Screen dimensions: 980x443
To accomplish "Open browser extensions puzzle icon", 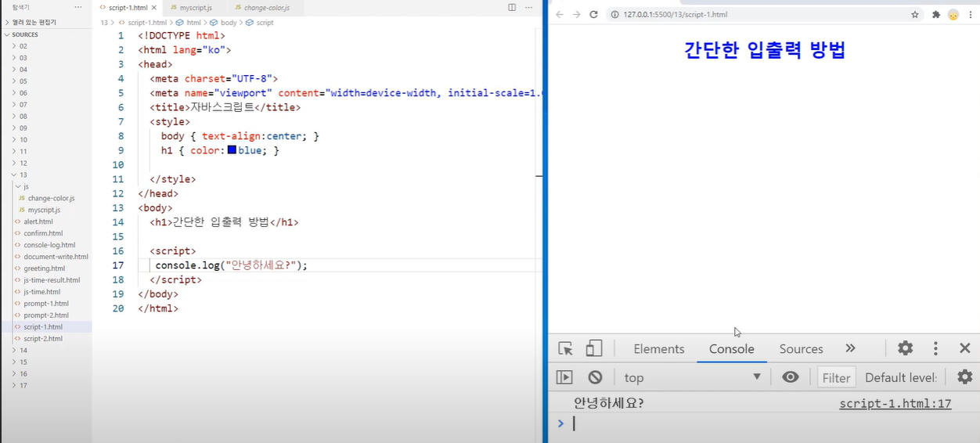I will (x=936, y=14).
